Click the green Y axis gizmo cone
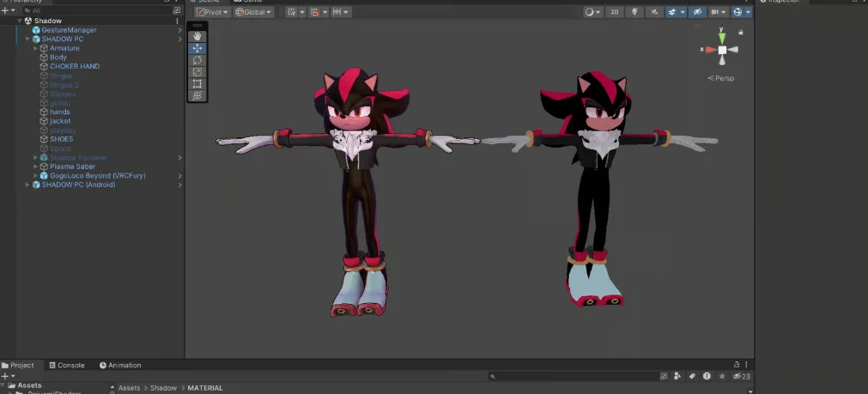 click(x=722, y=37)
